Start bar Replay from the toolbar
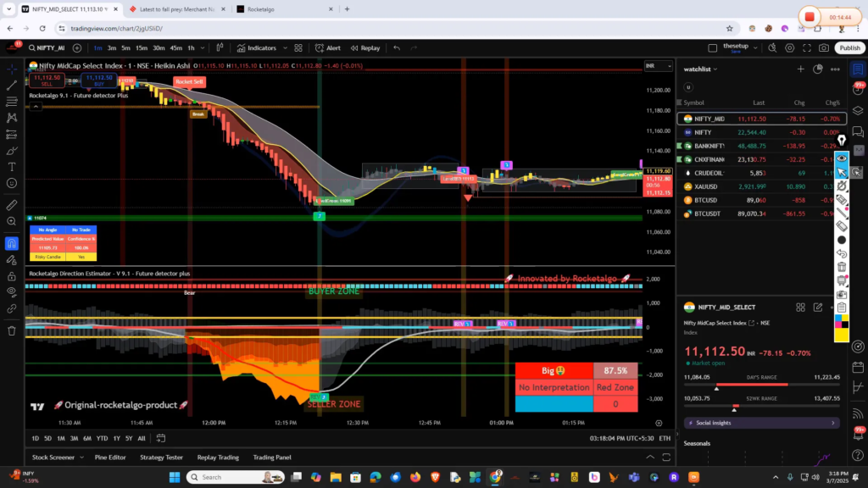This screenshot has width=868, height=488. pyautogui.click(x=365, y=48)
